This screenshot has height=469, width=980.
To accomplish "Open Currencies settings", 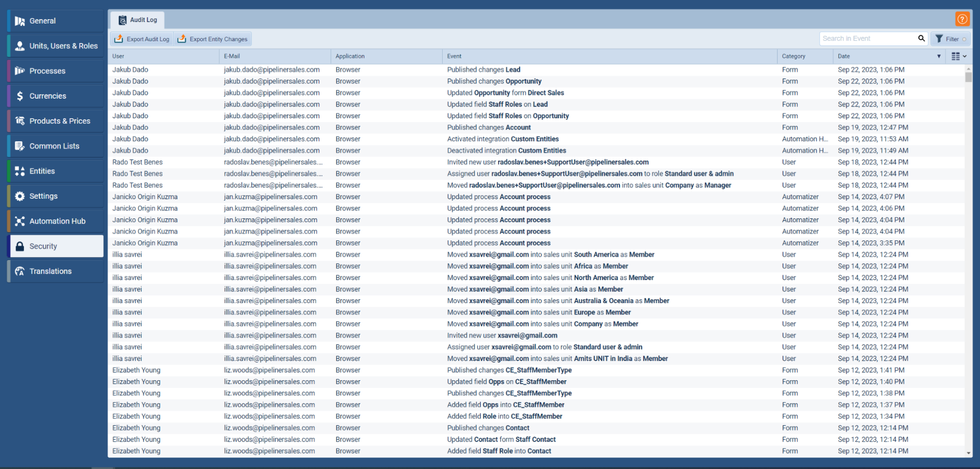I will tap(55, 96).
